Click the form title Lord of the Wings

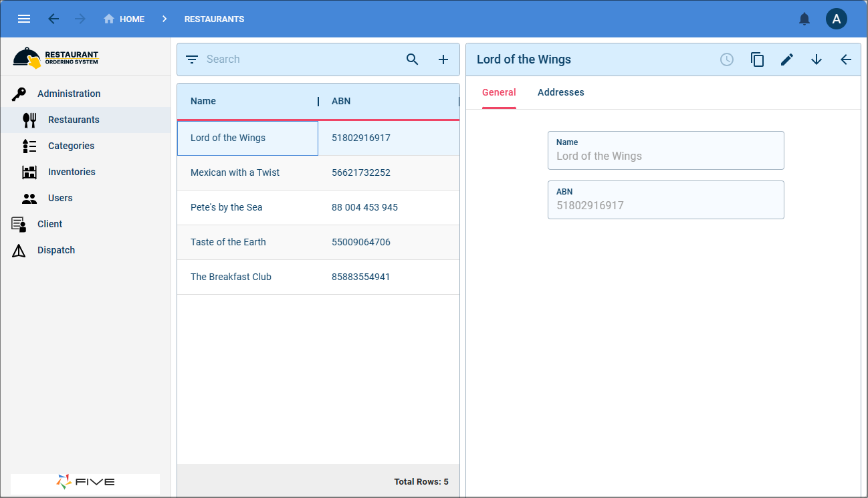(x=524, y=59)
